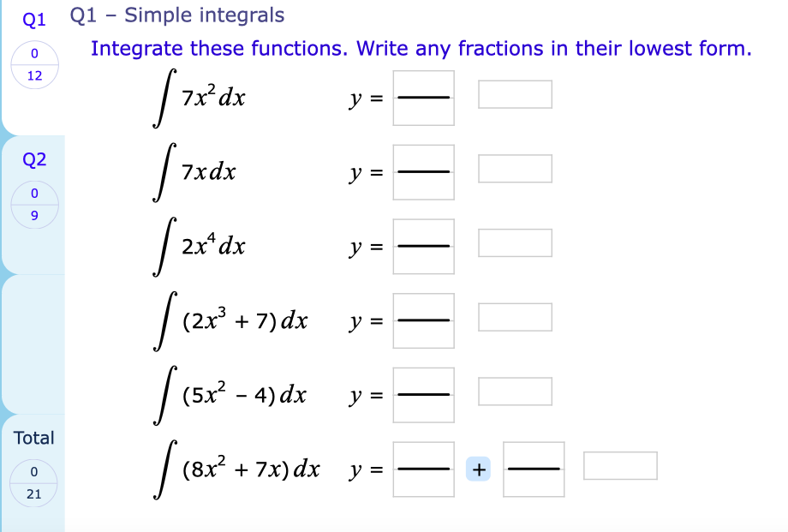Select the Q2 tab in the sidebar
This screenshot has height=532, width=788.
point(34,158)
